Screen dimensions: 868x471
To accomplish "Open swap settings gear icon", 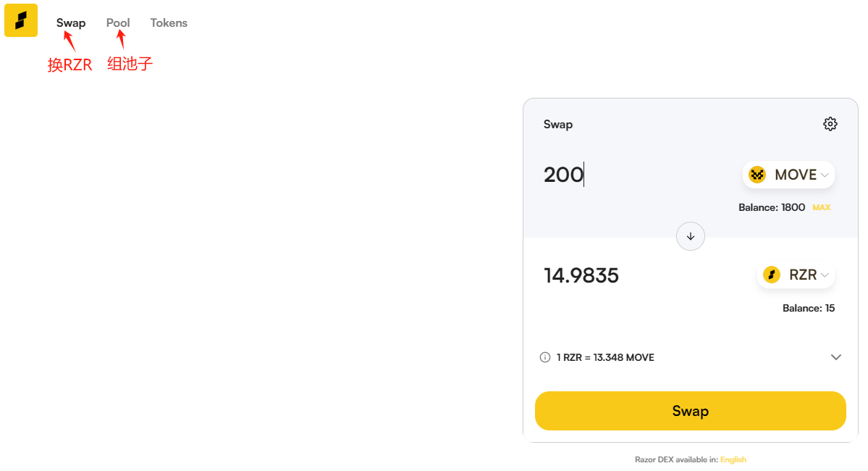I will [830, 124].
